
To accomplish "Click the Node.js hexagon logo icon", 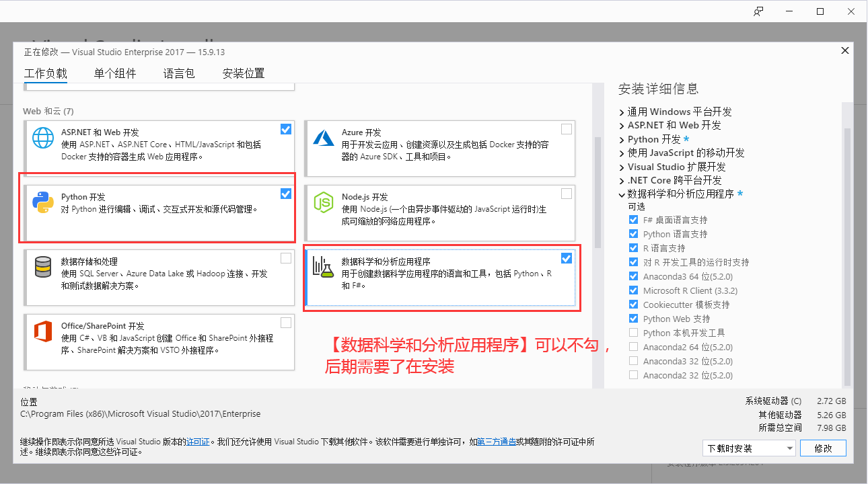I will [x=324, y=202].
